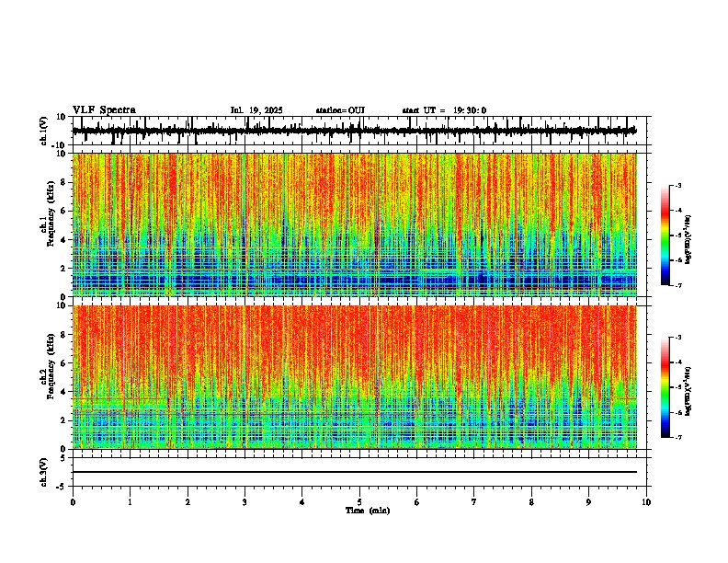Click the "ch.1 Frequency (kHz)" axis label
Image resolution: width=728 pixels, height=563 pixels.
(x=50, y=214)
